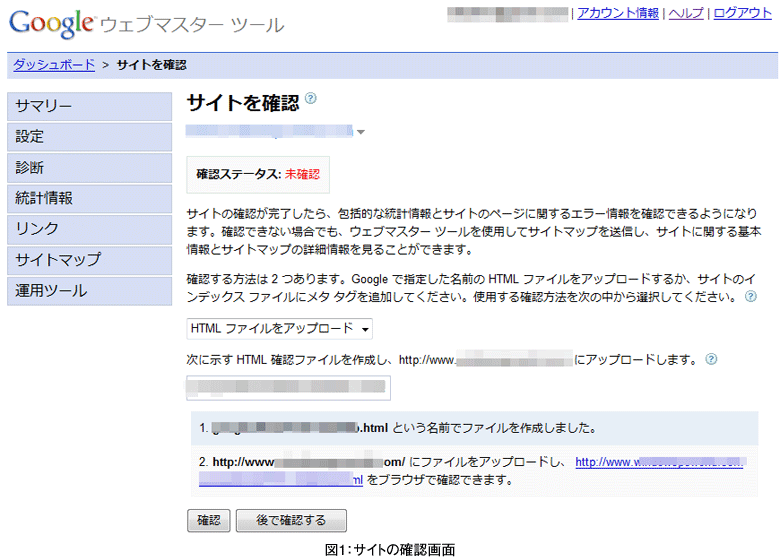The width and height of the screenshot is (780, 560).
Task: Click the blurred verification filename input field
Action: (x=289, y=388)
